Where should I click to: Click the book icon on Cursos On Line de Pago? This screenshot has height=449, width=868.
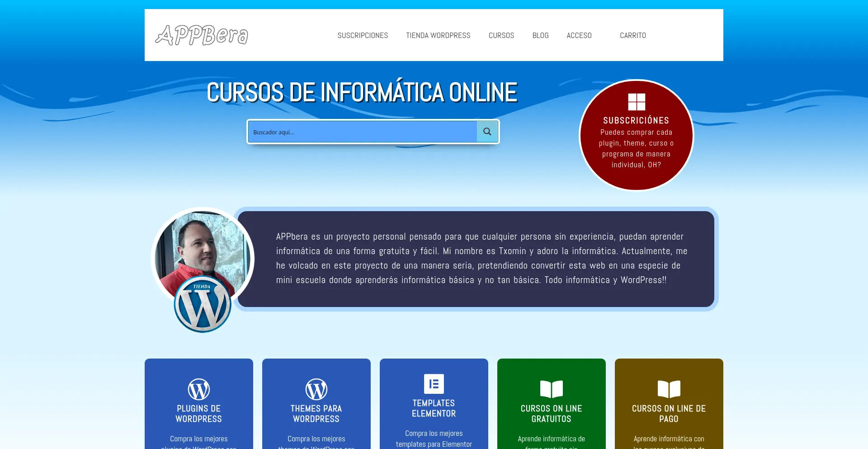pos(669,389)
